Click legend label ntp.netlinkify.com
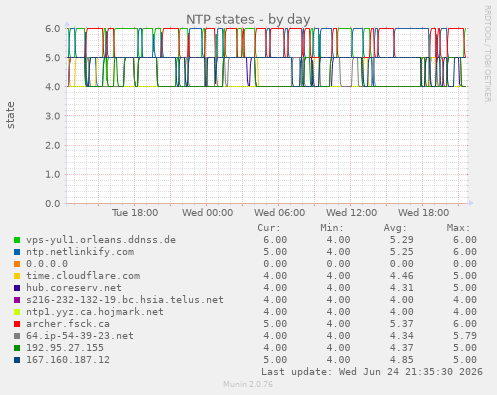Screen dimensions: 497x395 [x=80, y=252]
